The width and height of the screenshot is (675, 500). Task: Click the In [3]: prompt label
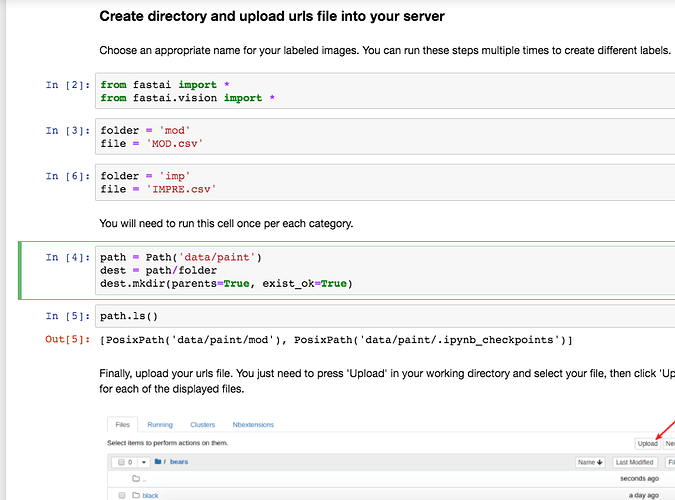pyautogui.click(x=68, y=130)
